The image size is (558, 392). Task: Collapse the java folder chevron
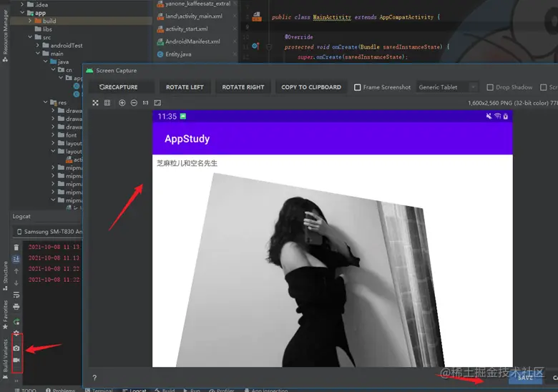(x=46, y=62)
